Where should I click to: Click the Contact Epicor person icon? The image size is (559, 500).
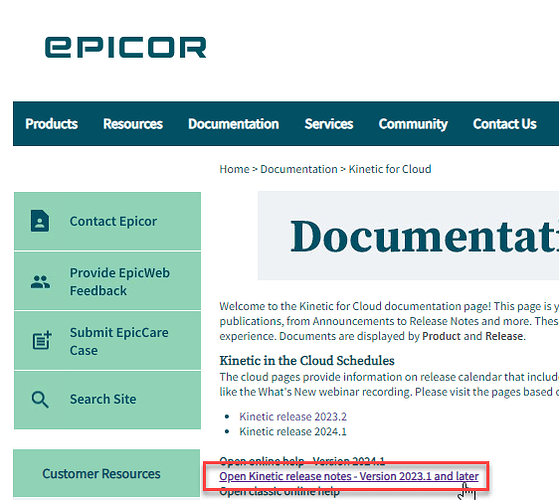(40, 221)
